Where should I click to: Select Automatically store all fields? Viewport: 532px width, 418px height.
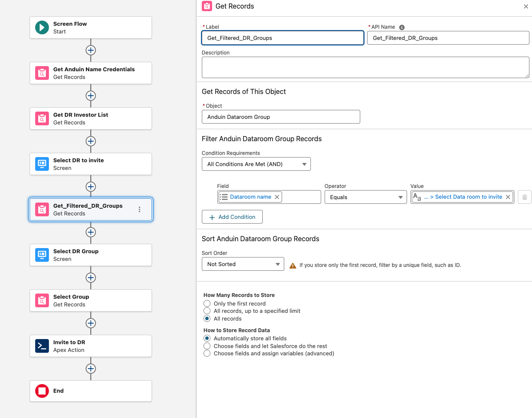(x=207, y=338)
